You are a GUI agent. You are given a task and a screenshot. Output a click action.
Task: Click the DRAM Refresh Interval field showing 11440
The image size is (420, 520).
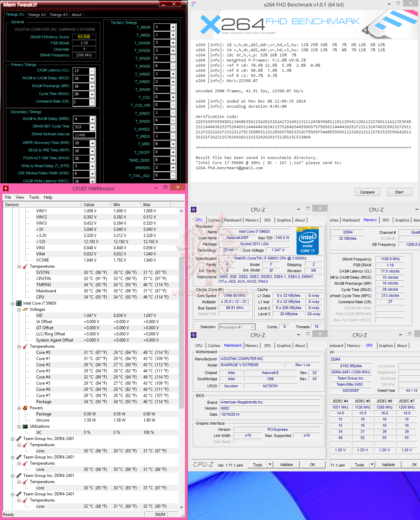click(x=84, y=135)
